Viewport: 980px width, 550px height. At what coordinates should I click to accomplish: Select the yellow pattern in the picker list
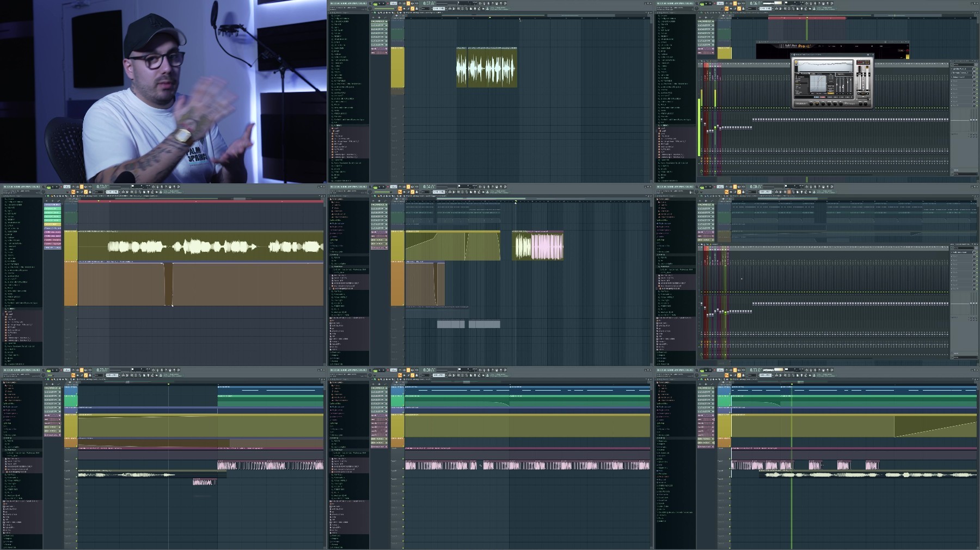[x=52, y=224]
